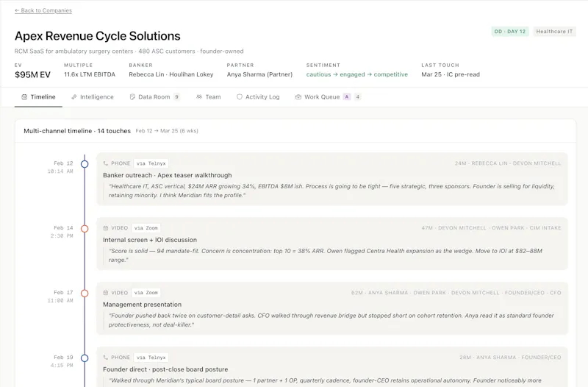Click the phone icon on Banker outreach entry
The height and width of the screenshot is (387, 588).
[106, 163]
